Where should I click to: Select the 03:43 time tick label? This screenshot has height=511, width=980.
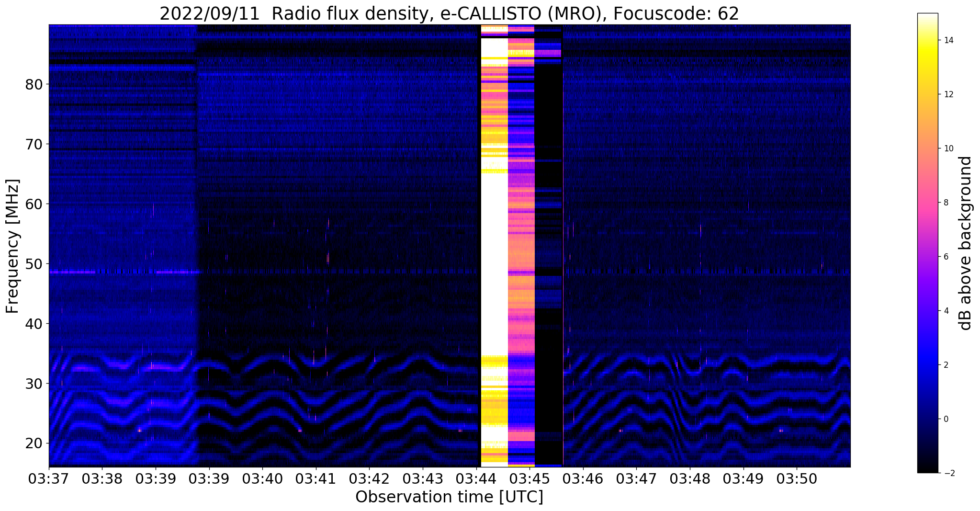click(423, 478)
